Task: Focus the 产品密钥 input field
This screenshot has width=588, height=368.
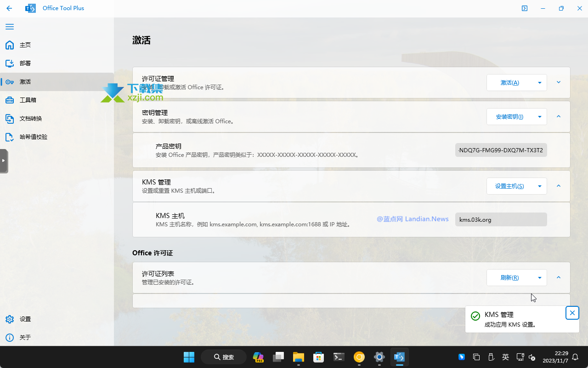Action: 501,150
